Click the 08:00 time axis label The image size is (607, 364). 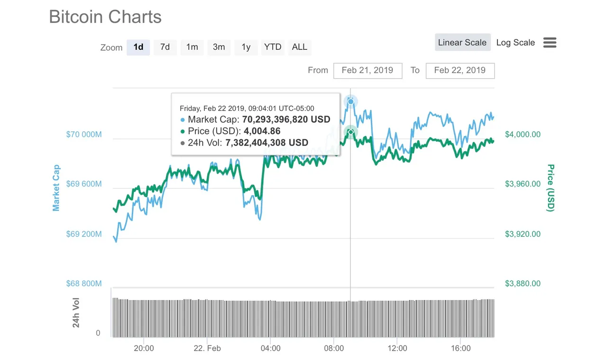pos(334,348)
